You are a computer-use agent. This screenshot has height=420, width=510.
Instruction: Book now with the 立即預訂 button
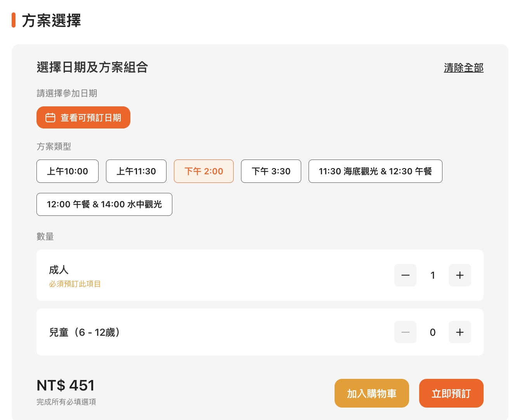[451, 393]
